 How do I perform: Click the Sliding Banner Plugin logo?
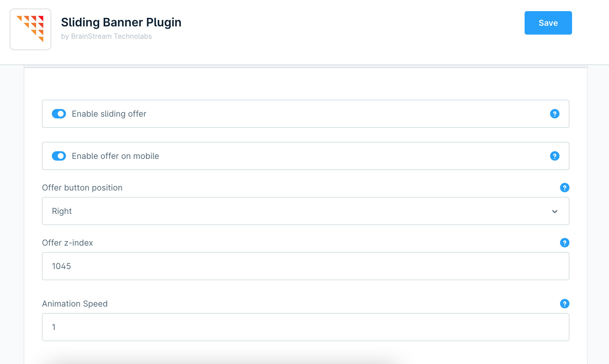[30, 29]
